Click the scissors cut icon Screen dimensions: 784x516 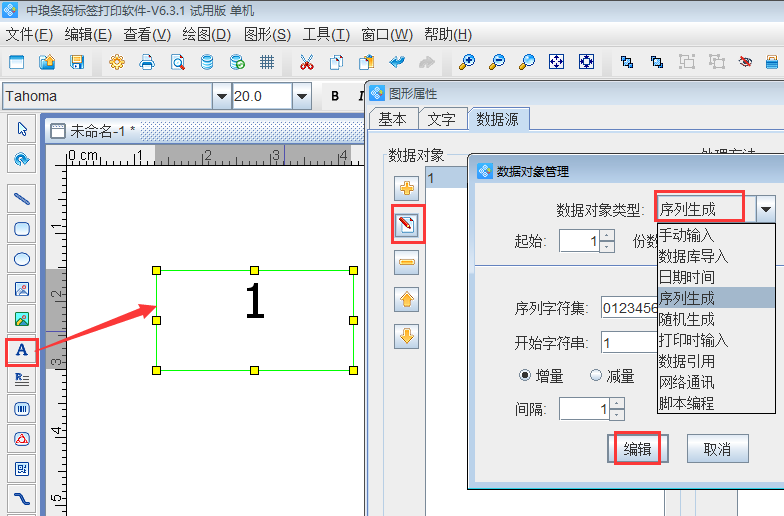(307, 62)
